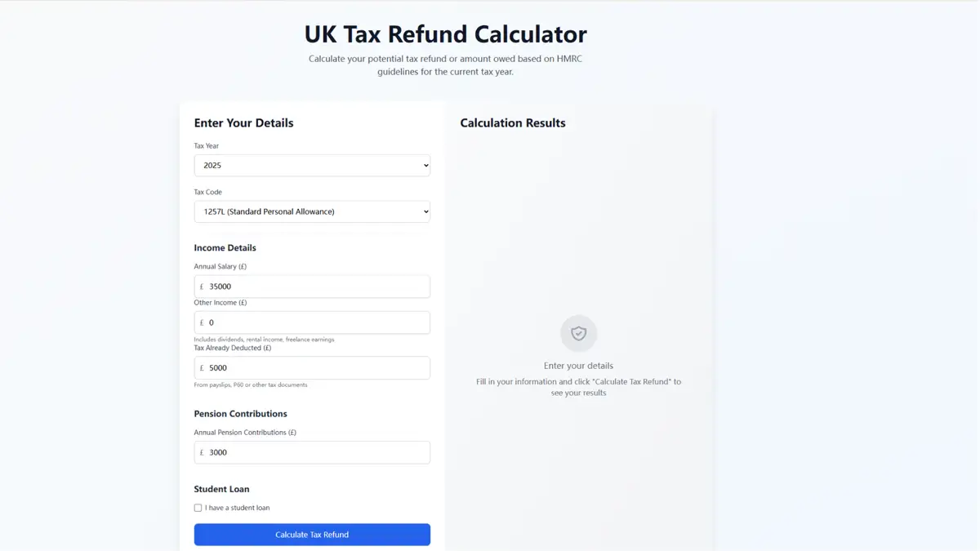Click the £ symbol beside Annual Salary

click(x=202, y=286)
